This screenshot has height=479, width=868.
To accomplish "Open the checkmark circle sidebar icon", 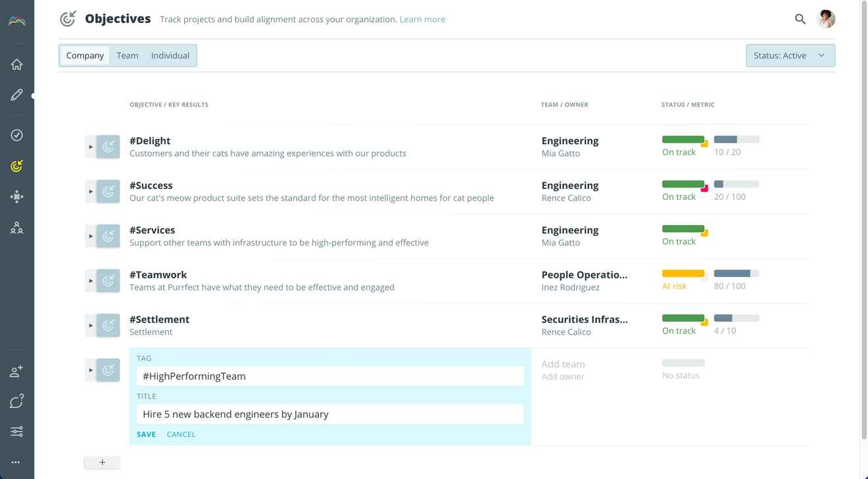I will 17,135.
